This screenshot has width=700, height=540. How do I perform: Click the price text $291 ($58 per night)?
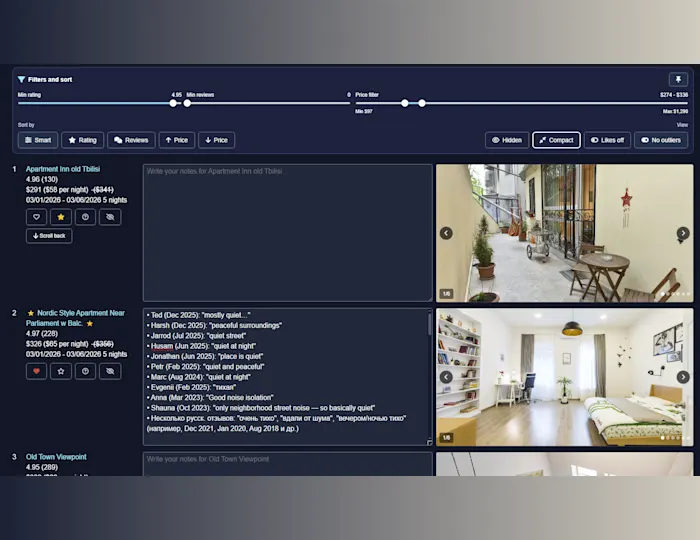point(57,190)
